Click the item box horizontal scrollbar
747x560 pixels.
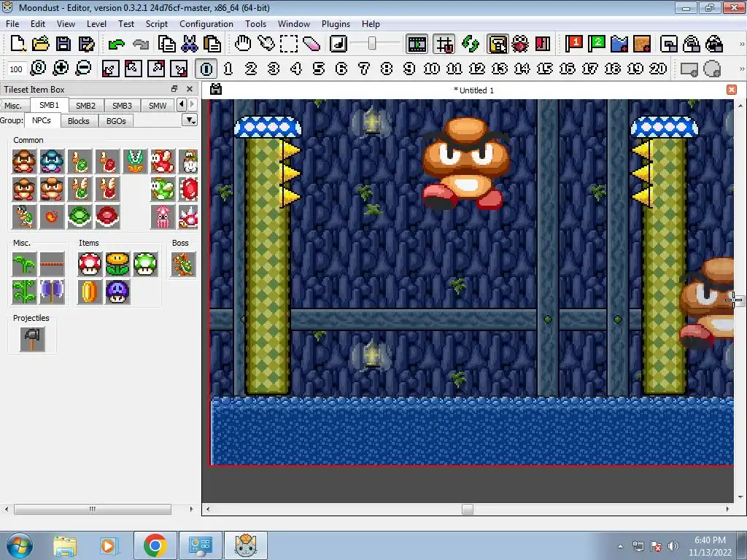[93, 509]
